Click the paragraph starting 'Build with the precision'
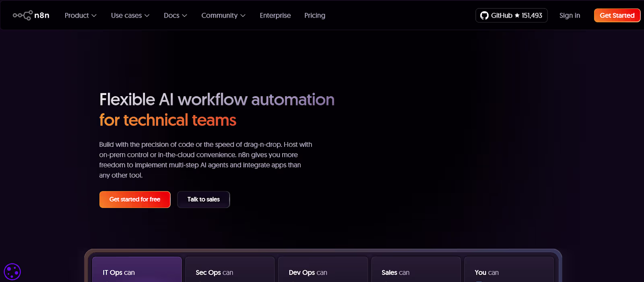644x282 pixels. pos(206,160)
